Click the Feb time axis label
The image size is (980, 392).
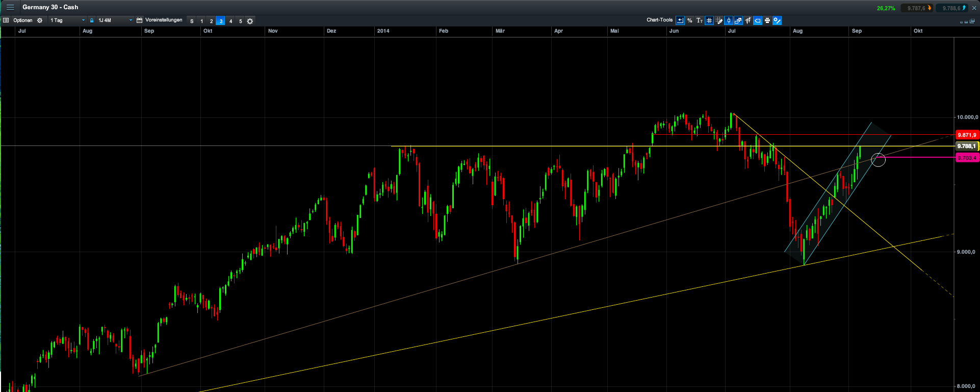click(444, 31)
